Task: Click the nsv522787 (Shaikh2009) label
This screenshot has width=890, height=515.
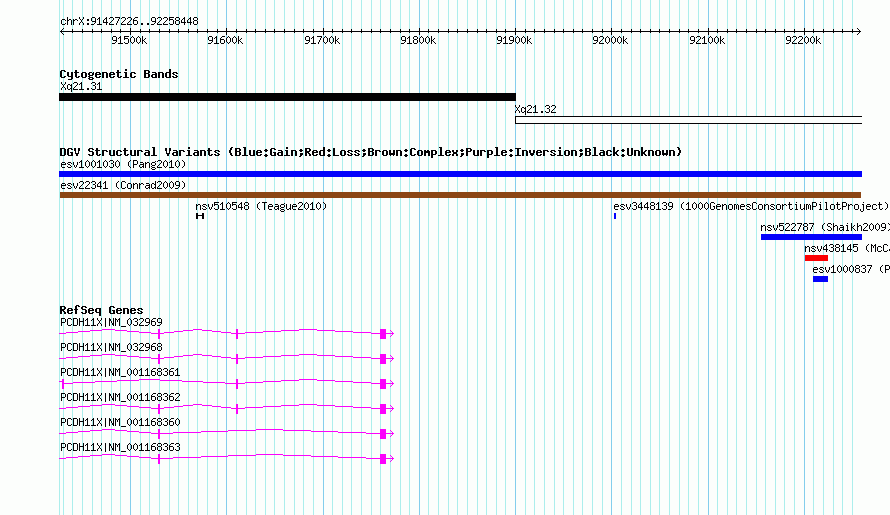Action: (x=825, y=228)
